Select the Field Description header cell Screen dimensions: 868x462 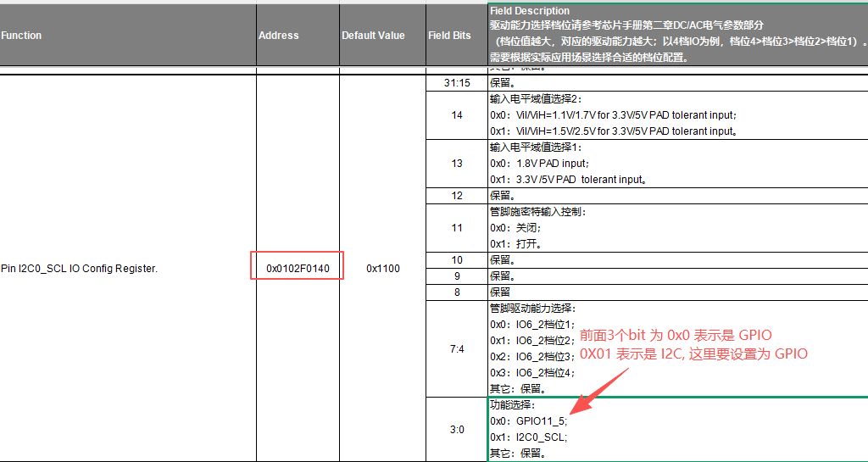point(678,34)
